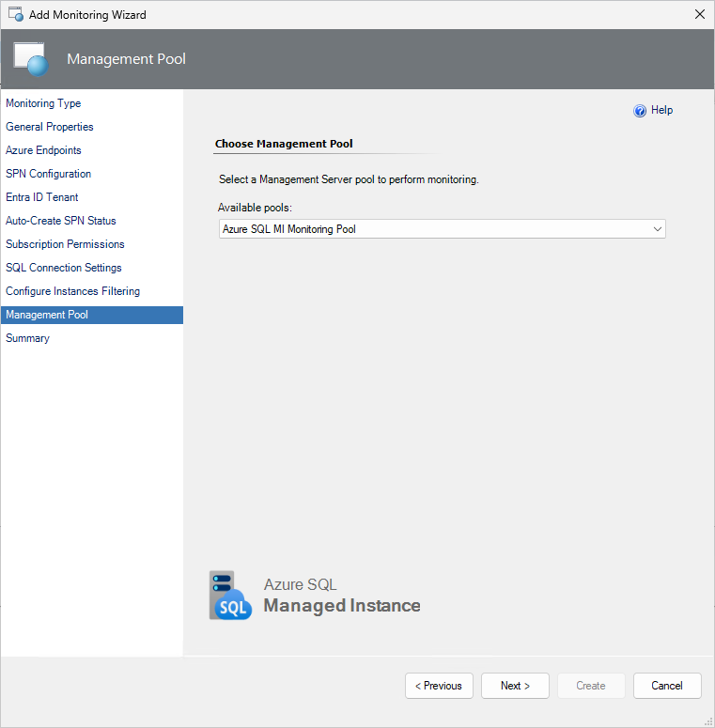Open SQL Connection Settings step

tap(64, 268)
